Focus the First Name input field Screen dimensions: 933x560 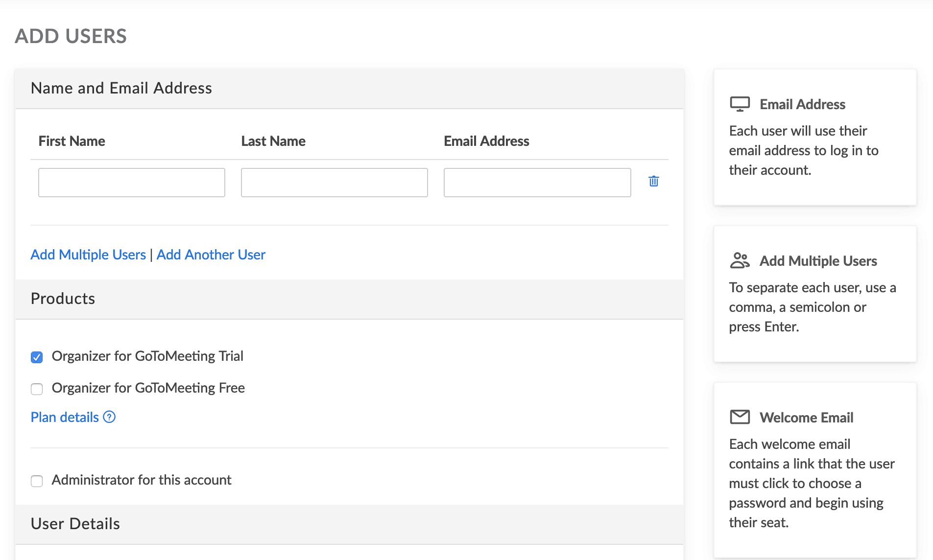(131, 183)
